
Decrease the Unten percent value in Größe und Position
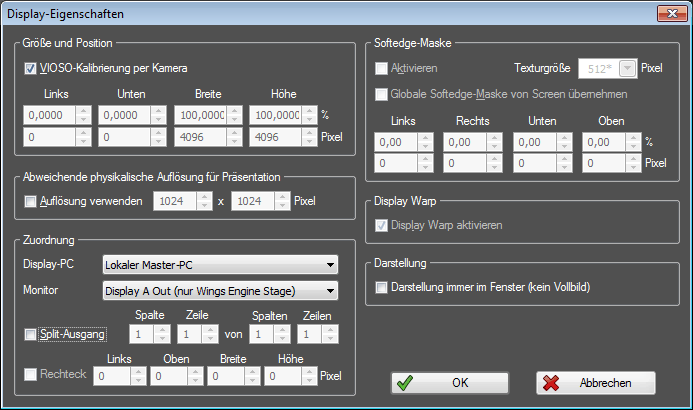pos(158,120)
